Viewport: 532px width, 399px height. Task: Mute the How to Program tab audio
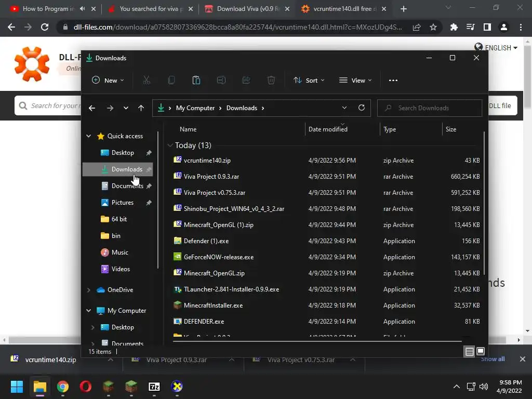[x=83, y=9]
